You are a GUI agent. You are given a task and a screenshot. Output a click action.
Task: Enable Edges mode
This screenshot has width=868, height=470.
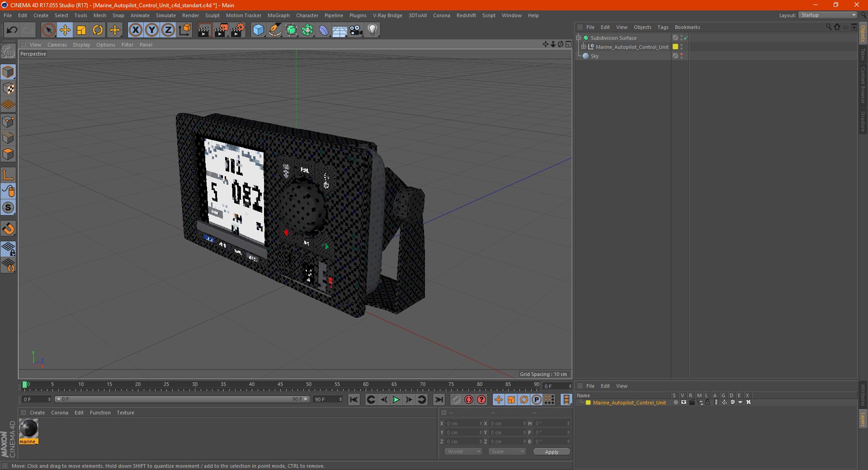9,138
